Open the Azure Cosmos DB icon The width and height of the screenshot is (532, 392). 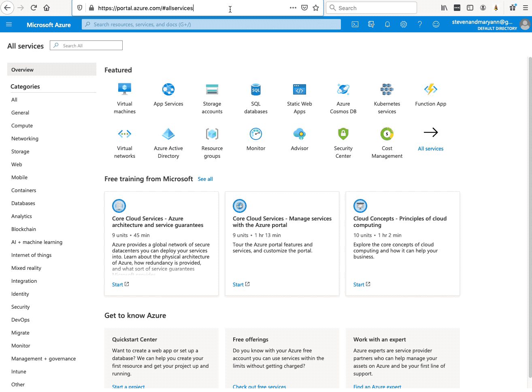[x=343, y=89]
